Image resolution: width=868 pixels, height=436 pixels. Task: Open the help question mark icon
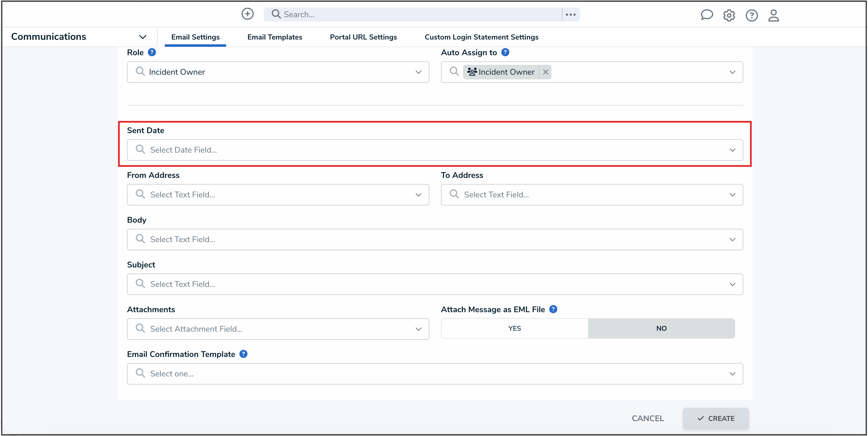(752, 15)
